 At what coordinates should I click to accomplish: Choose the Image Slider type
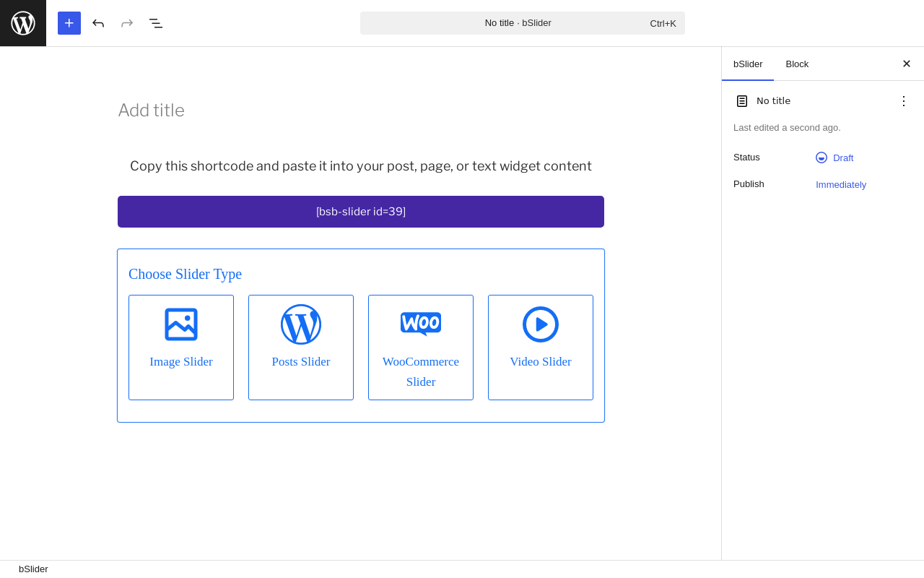point(181,348)
